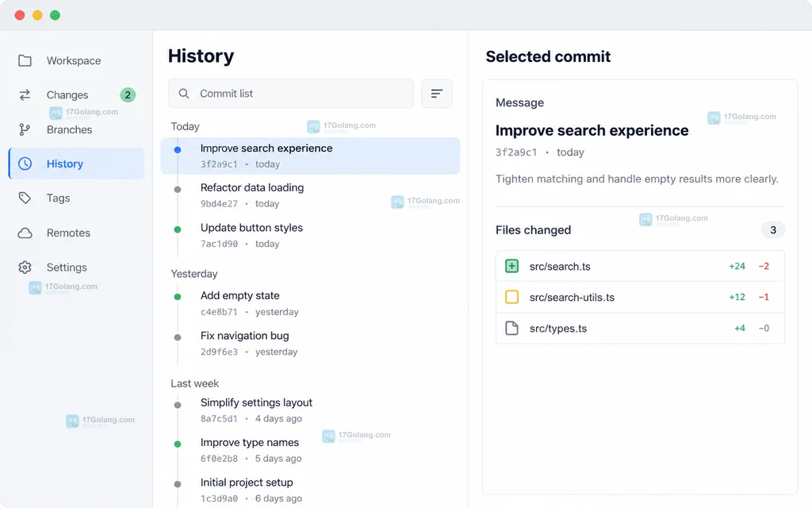The image size is (812, 508).
Task: Click the gray dot of Refactor data loading
Action: [x=178, y=190]
